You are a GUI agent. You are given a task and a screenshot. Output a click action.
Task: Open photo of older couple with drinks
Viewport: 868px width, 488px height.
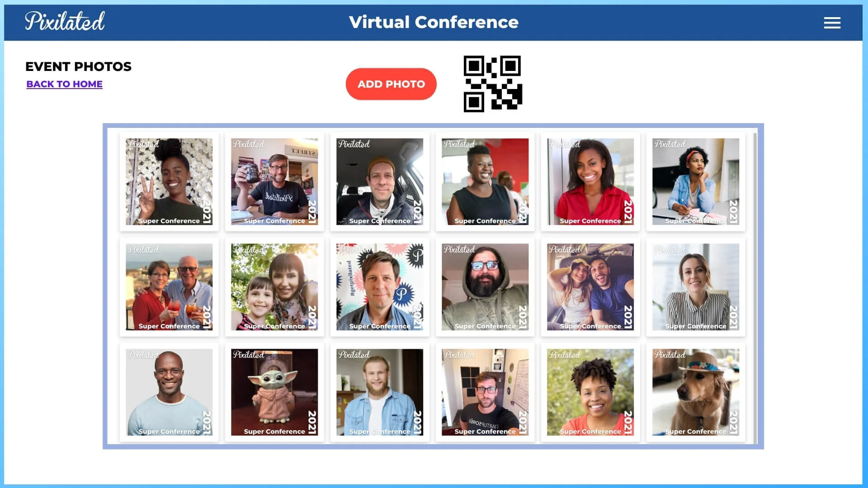169,287
